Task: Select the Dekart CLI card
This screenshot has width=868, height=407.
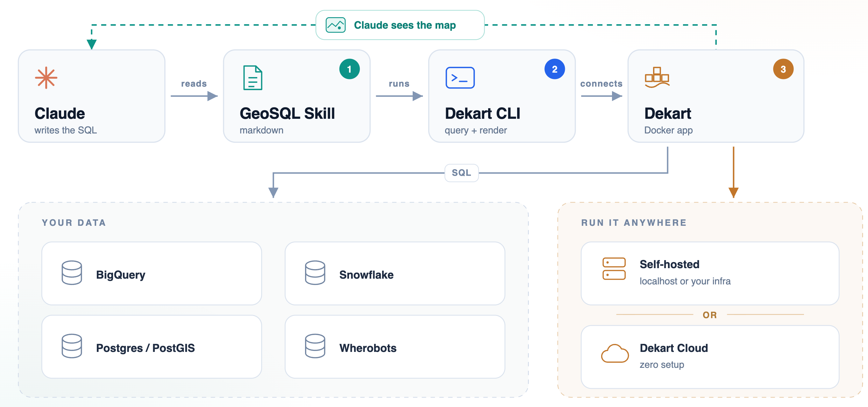Action: click(x=502, y=96)
